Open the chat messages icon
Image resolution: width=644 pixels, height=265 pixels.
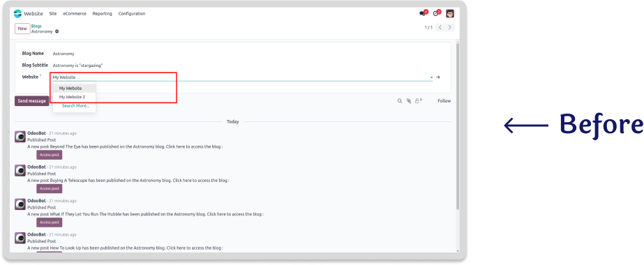click(x=422, y=13)
